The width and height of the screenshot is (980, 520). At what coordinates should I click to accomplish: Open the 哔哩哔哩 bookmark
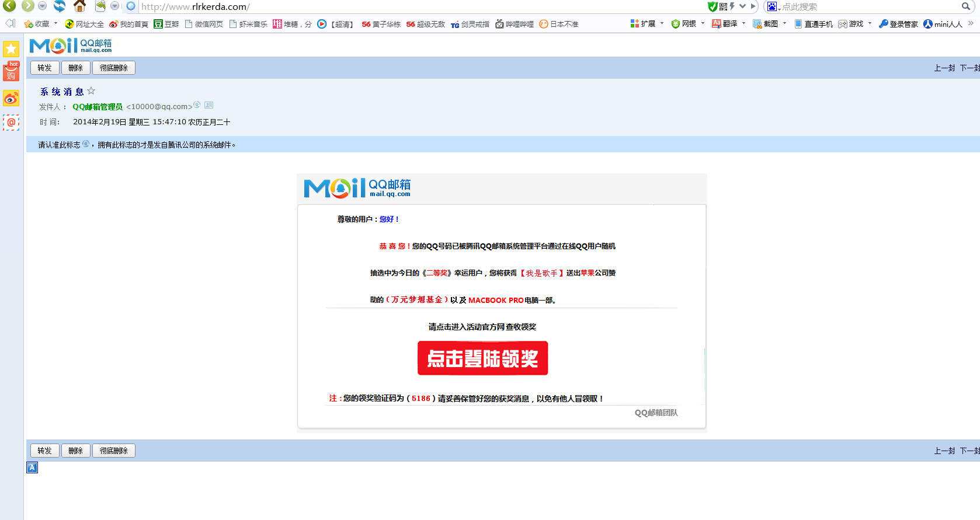coord(515,24)
